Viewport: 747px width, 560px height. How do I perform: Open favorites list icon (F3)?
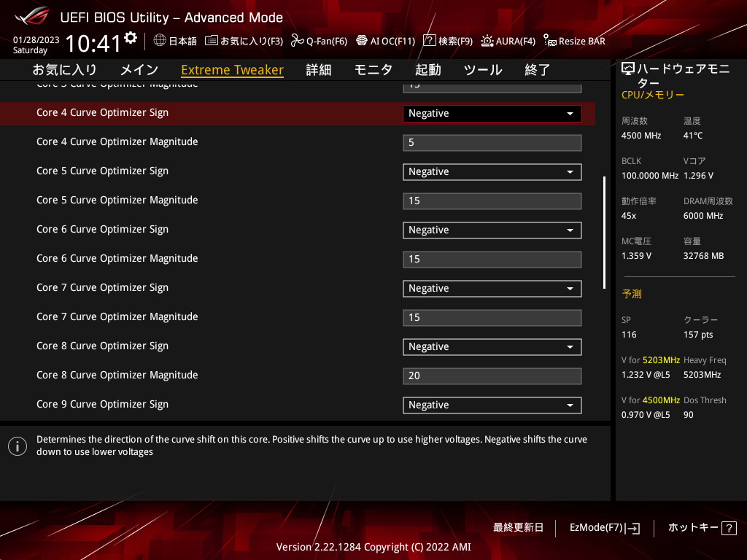pyautogui.click(x=211, y=41)
